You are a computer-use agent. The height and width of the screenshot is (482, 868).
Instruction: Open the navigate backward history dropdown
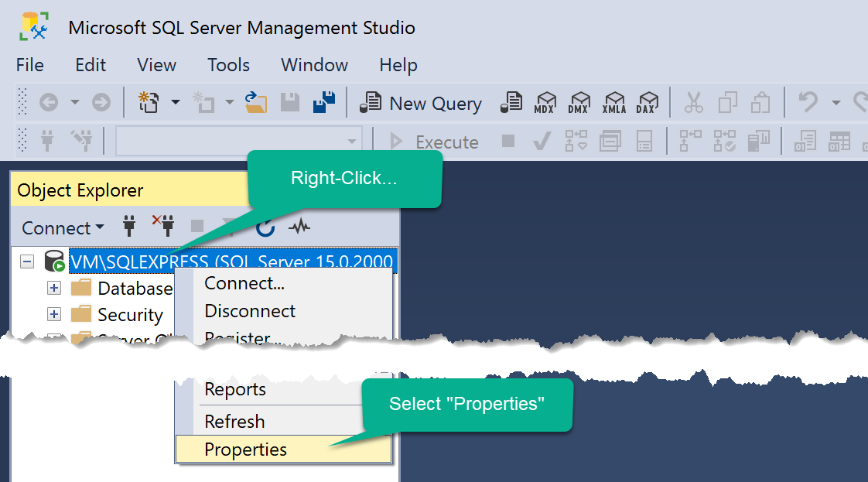point(75,102)
